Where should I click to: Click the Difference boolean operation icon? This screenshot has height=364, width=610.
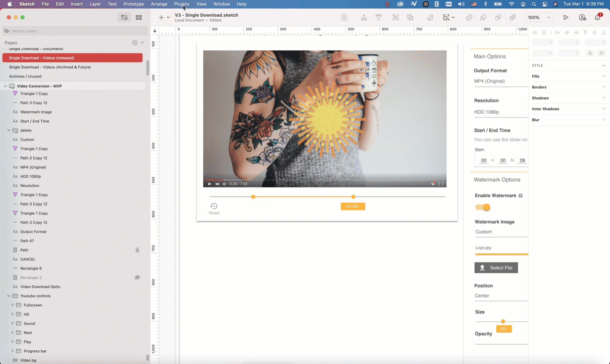tap(513, 17)
